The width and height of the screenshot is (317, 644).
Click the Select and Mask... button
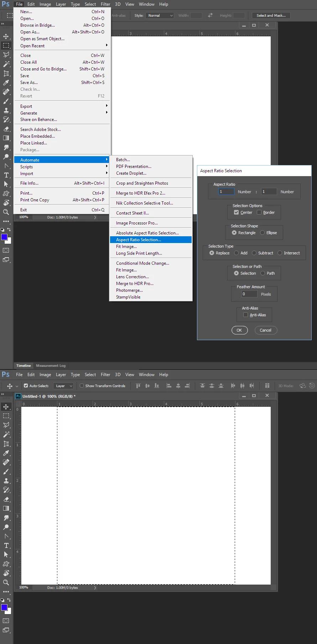tap(271, 15)
